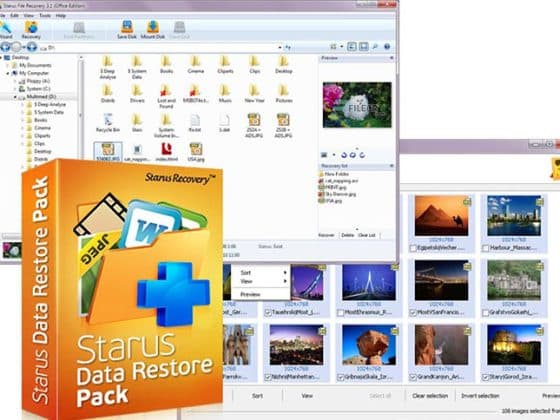Open the Edit menu
This screenshot has width=560, height=420.
(14, 16)
